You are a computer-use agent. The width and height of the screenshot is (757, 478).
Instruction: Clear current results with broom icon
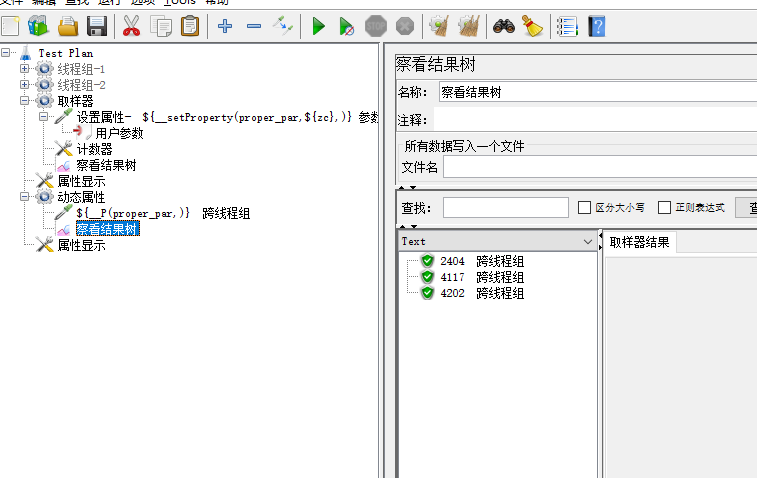click(x=439, y=26)
